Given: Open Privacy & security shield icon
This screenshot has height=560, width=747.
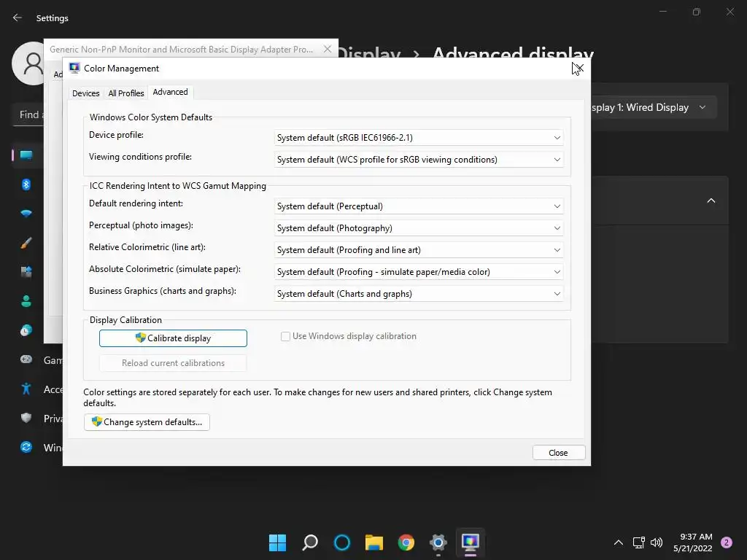Looking at the screenshot, I should (x=26, y=418).
